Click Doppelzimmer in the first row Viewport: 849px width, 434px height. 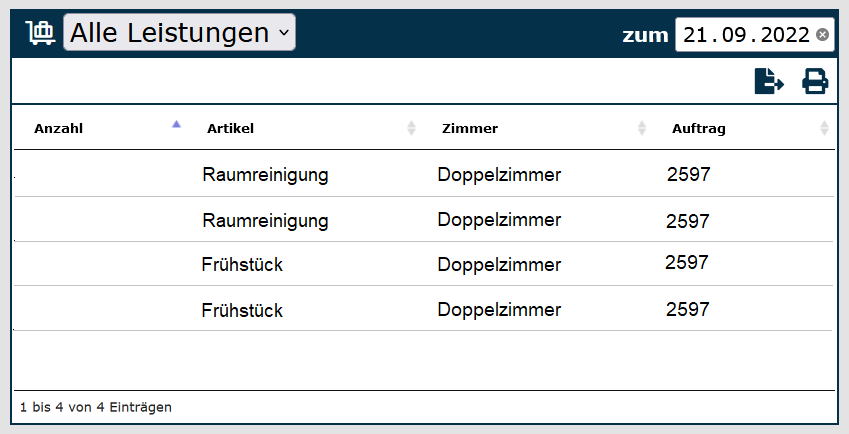tap(499, 175)
